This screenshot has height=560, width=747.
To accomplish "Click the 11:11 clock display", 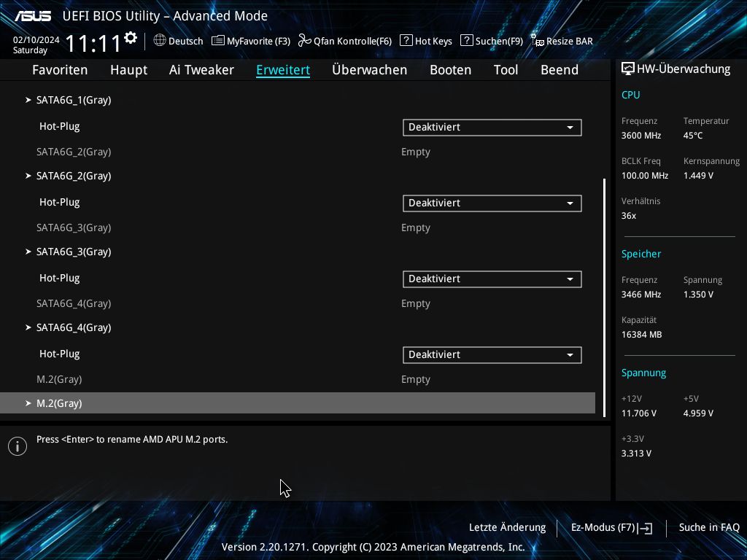I will coord(93,44).
